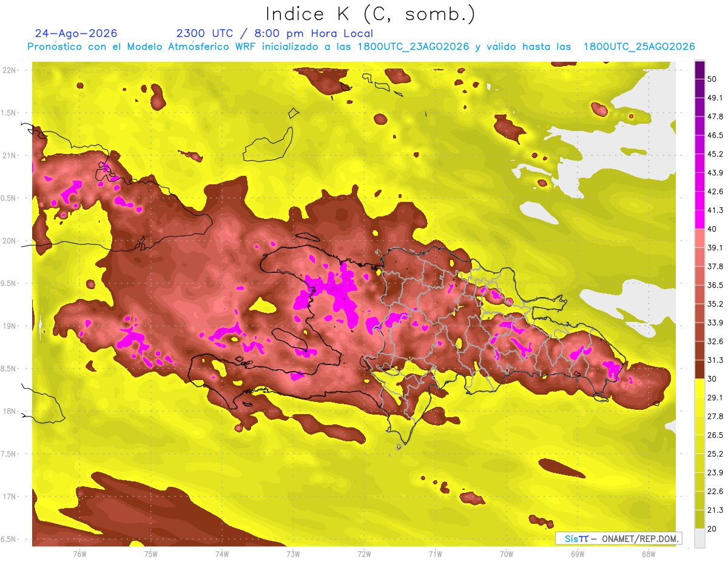This screenshot has width=728, height=562.
Task: Click the colorbar label '27.8'
Action: click(715, 416)
